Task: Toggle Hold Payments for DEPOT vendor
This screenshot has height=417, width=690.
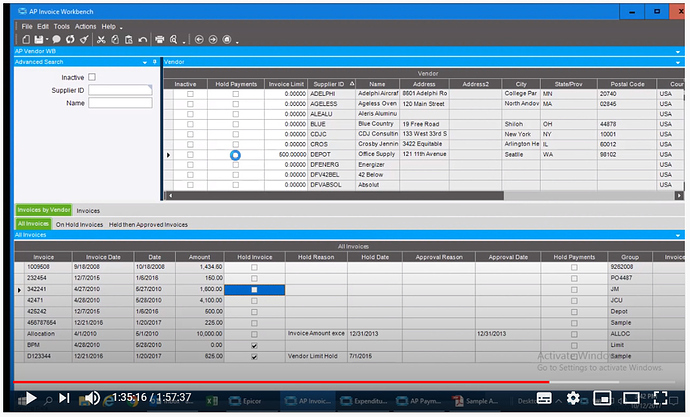Action: pyautogui.click(x=236, y=155)
